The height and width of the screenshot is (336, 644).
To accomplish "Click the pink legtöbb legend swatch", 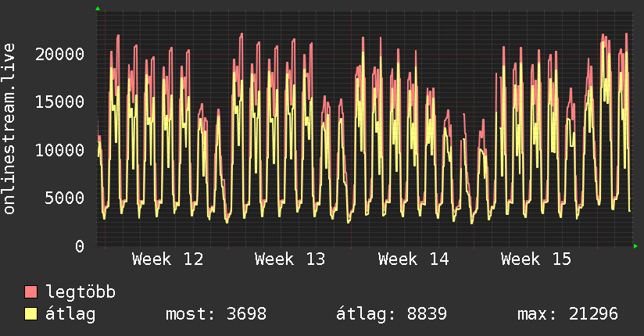I will tap(30, 292).
